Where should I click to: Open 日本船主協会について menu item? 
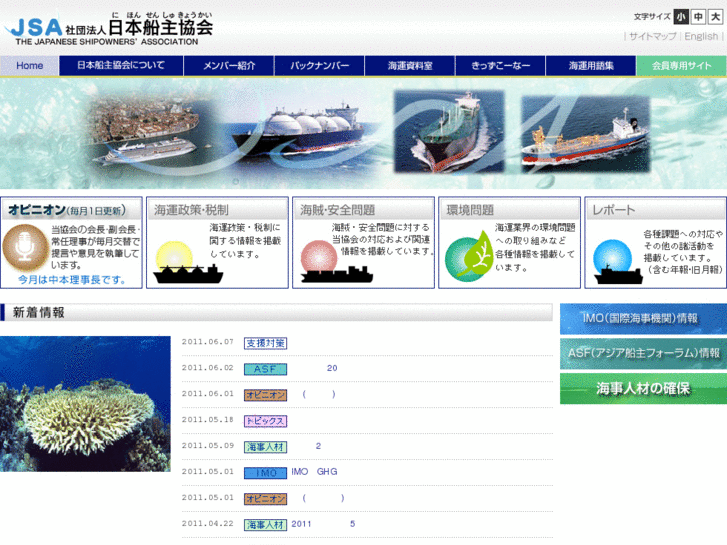[121, 66]
